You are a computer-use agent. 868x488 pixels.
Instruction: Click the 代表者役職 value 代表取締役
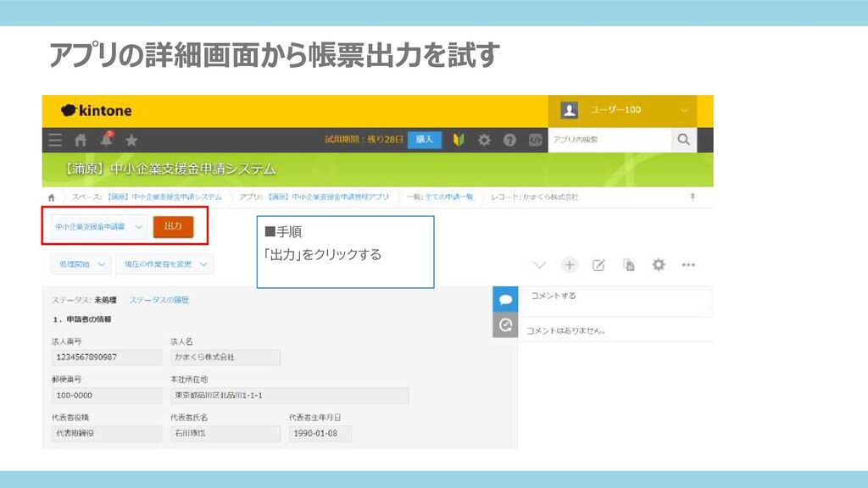click(106, 433)
